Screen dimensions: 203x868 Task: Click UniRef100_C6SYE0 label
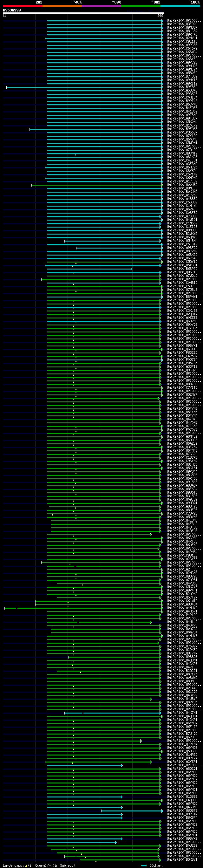click(x=182, y=59)
